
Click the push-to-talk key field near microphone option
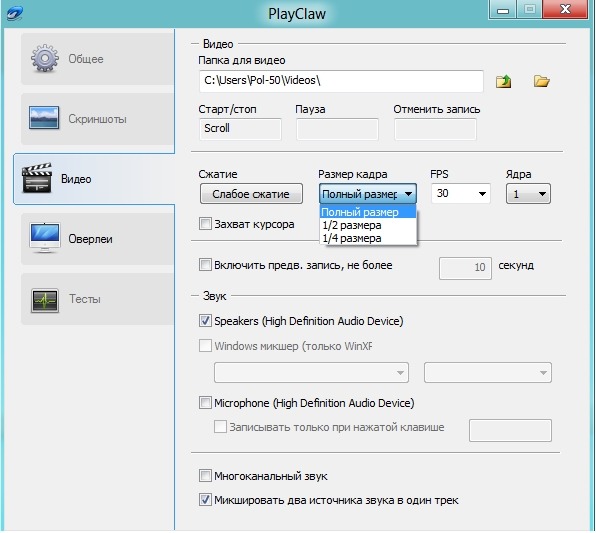(x=510, y=430)
